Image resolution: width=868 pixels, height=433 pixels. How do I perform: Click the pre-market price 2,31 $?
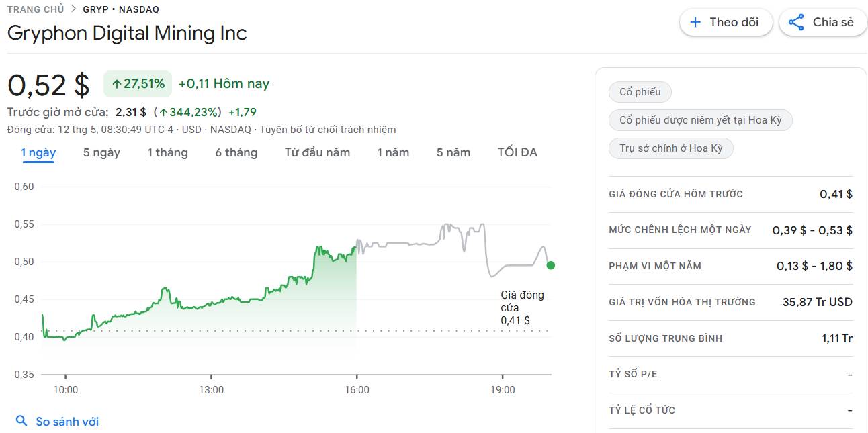coord(131,112)
